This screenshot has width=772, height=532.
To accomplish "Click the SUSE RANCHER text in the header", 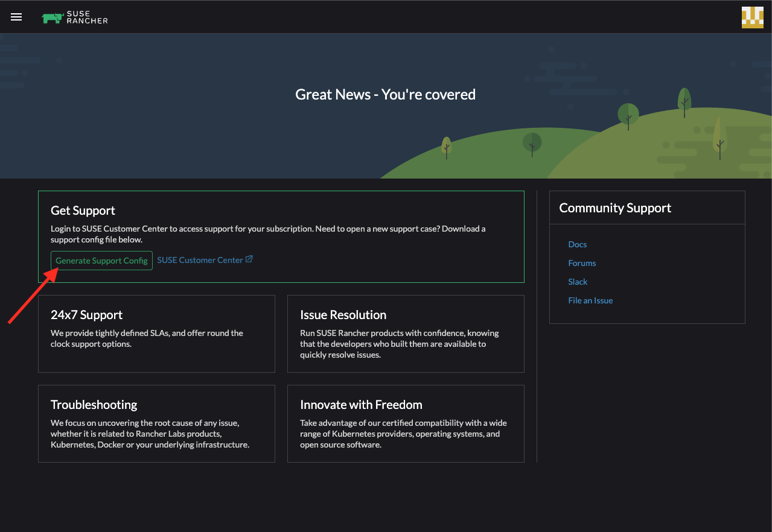I will (x=88, y=17).
